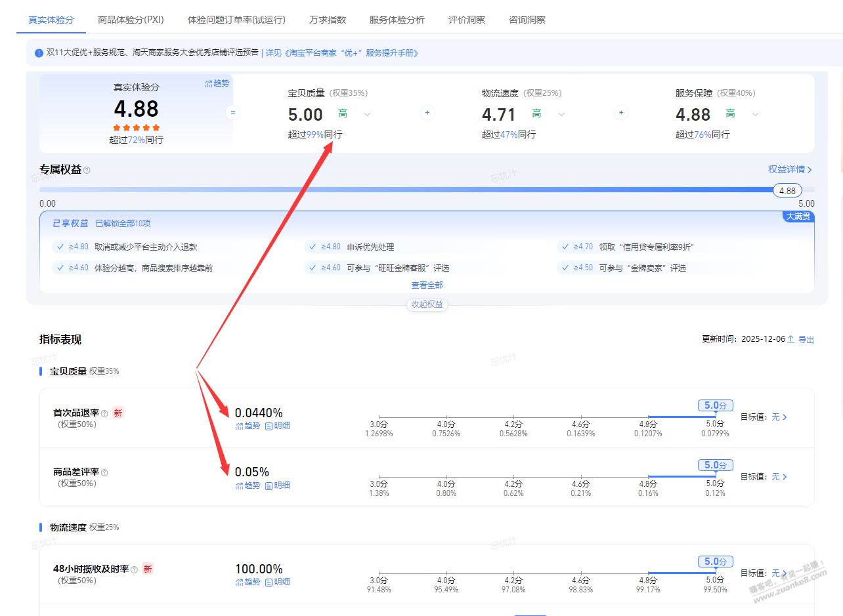This screenshot has height=616, width=843.
Task: Click the 趋势 trend icon beside 真实体验分
Action: (217, 83)
